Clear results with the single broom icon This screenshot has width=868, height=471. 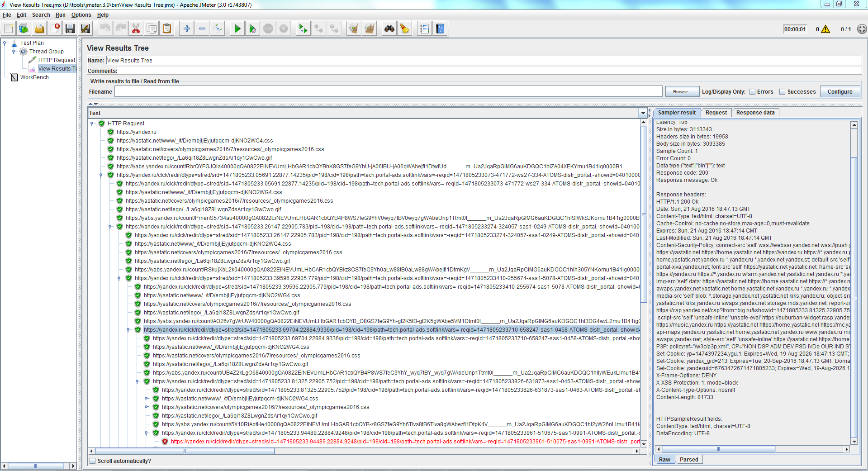354,29
